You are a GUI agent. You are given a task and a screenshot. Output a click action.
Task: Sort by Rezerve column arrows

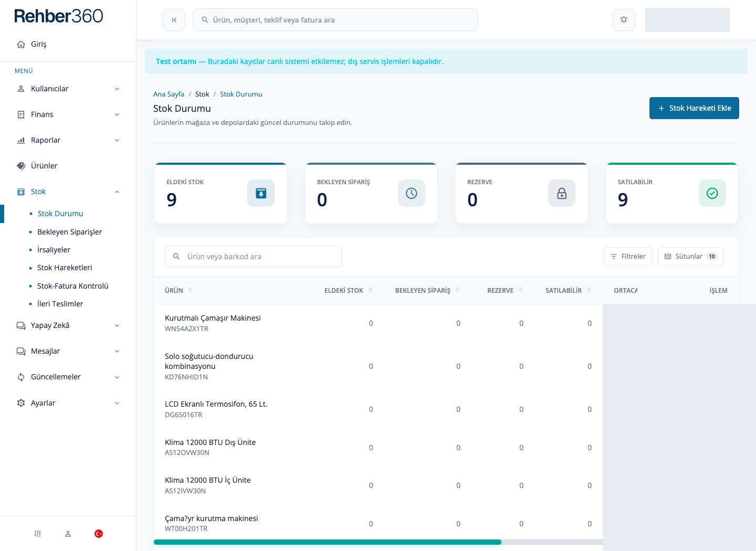click(x=521, y=290)
